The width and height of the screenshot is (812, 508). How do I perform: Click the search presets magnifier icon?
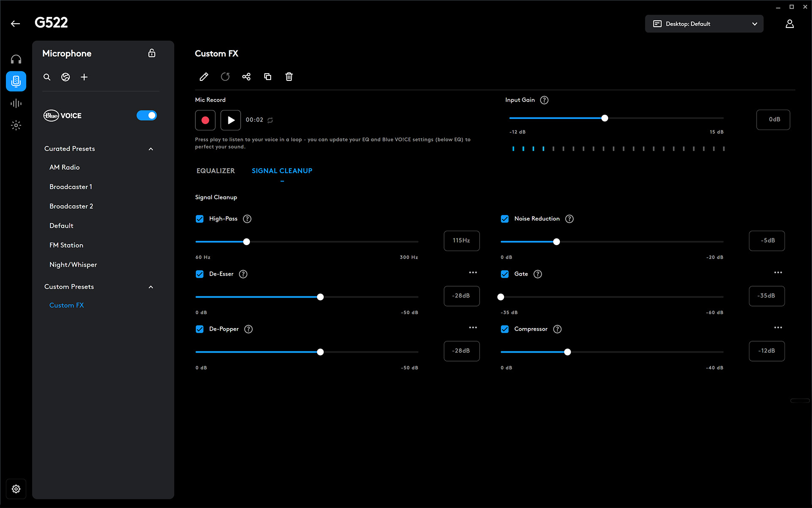[x=47, y=77]
